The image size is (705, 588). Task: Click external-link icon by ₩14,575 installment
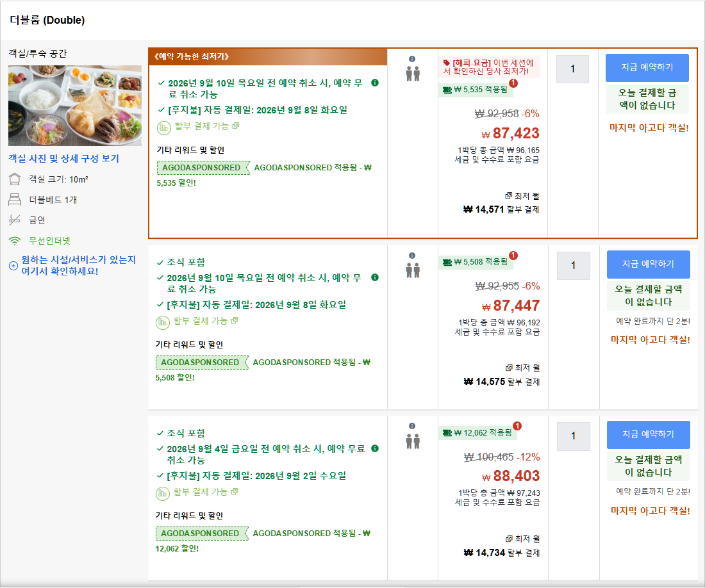[x=508, y=368]
